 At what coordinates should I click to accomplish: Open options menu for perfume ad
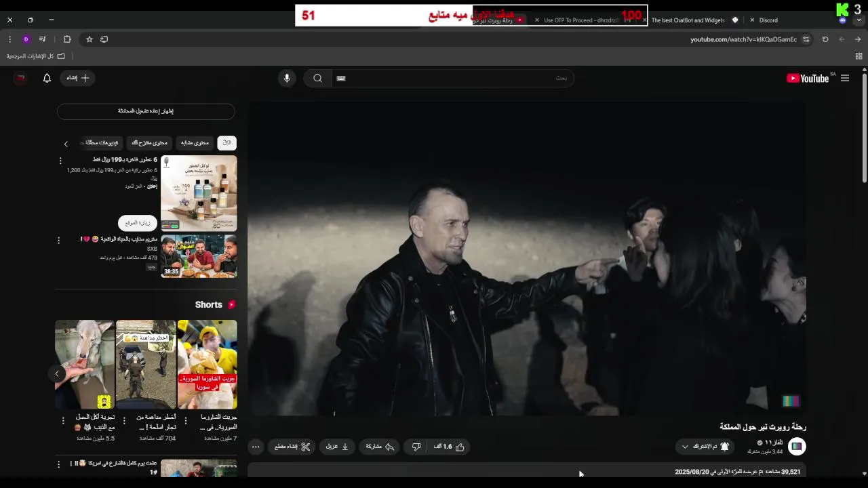[x=60, y=161]
